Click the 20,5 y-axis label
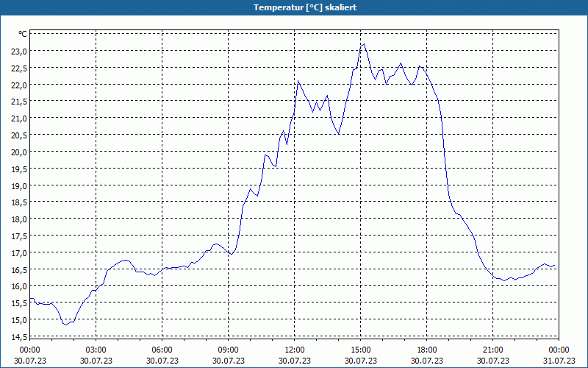Screen dimensions: 588x368 [19, 135]
